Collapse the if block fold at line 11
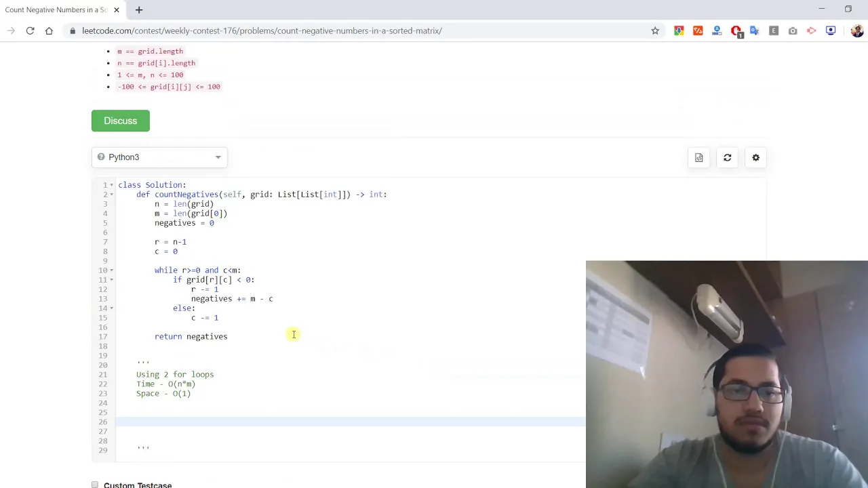The image size is (868, 488). (x=111, y=280)
